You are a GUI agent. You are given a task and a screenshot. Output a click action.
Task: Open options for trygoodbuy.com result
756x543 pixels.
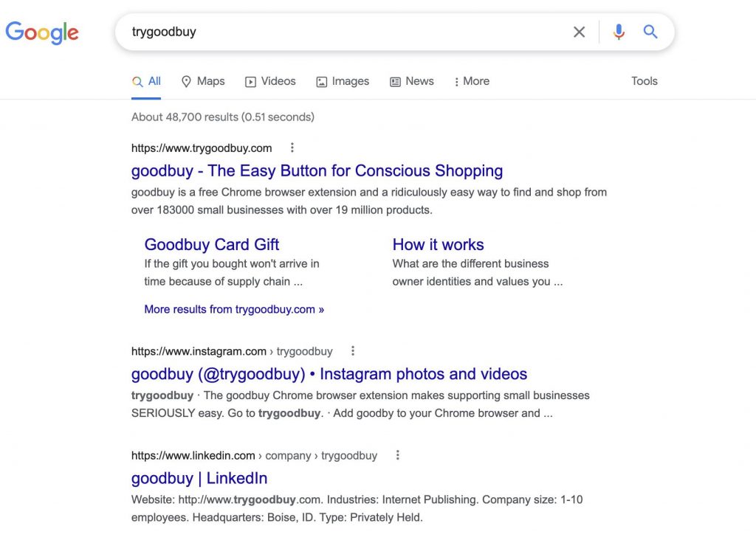[292, 148]
